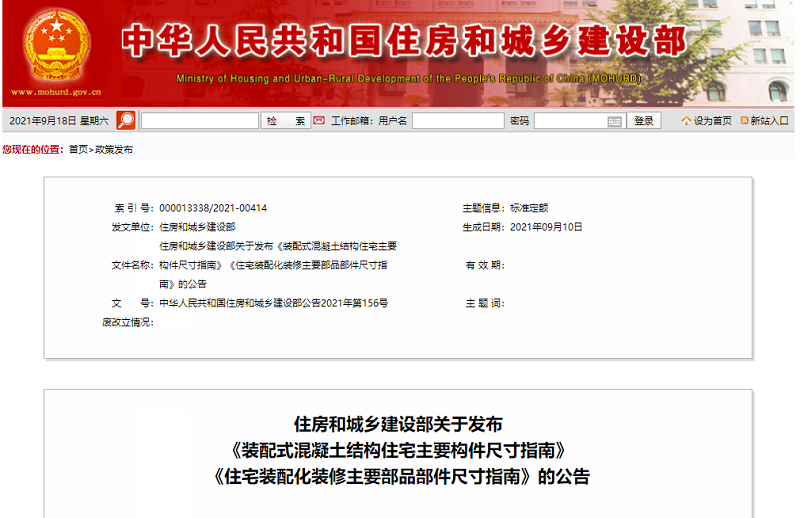800x518 pixels.
Task: Click the 废改立情况 label
Action: 128,323
